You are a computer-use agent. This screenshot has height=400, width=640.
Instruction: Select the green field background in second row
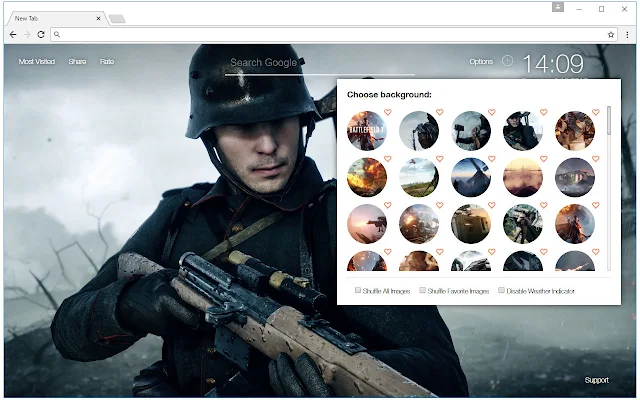tap(419, 178)
